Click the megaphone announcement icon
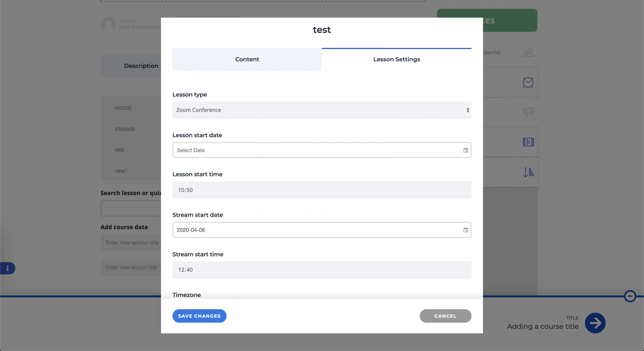644x351 pixels. pyautogui.click(x=528, y=112)
